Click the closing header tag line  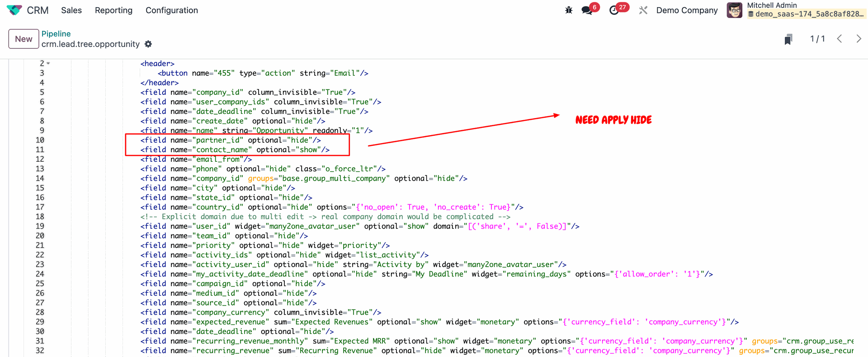click(160, 83)
